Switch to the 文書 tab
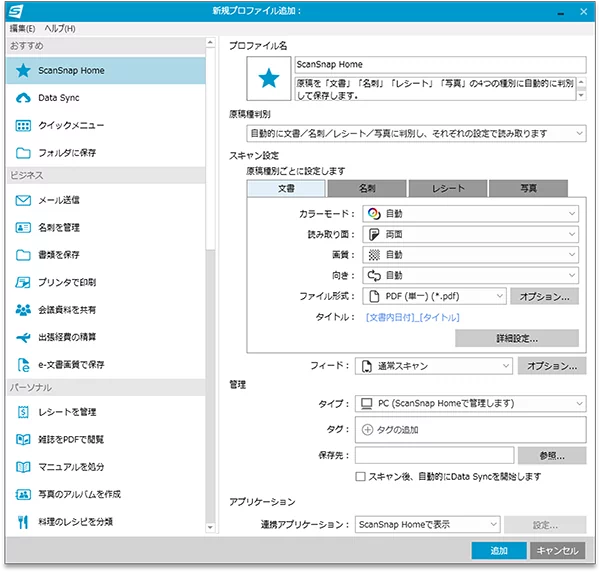The height and width of the screenshot is (572, 600). click(x=286, y=188)
